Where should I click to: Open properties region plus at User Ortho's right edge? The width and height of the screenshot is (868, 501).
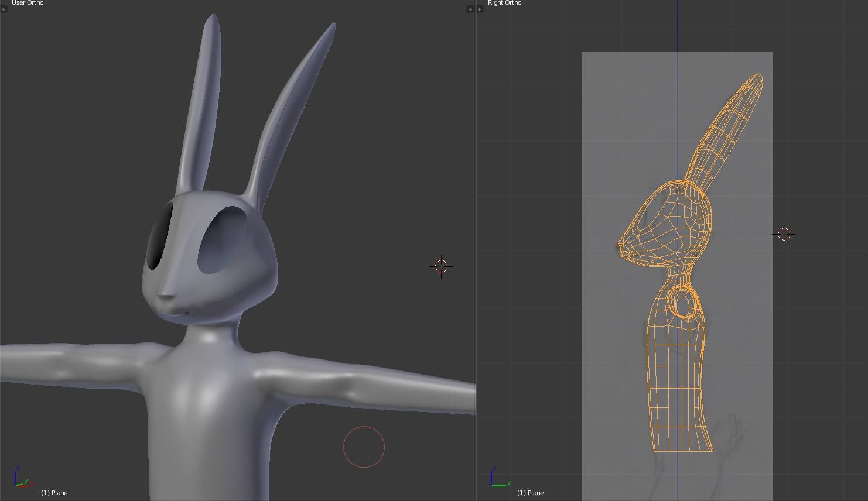(470, 9)
